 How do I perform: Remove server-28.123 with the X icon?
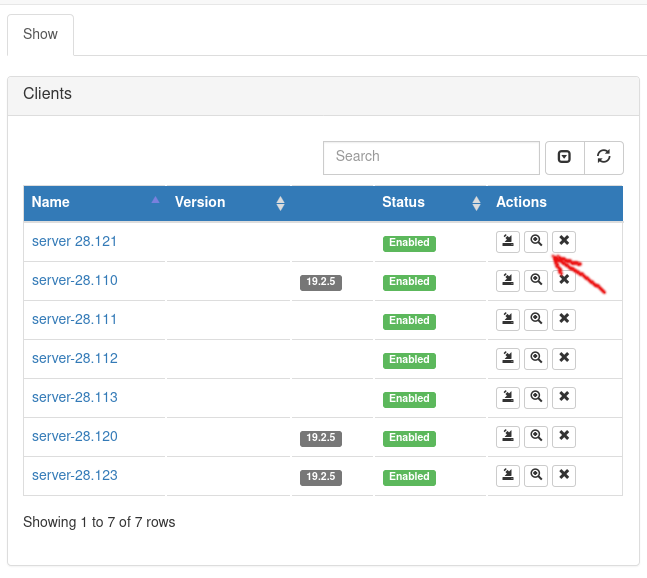click(x=564, y=475)
